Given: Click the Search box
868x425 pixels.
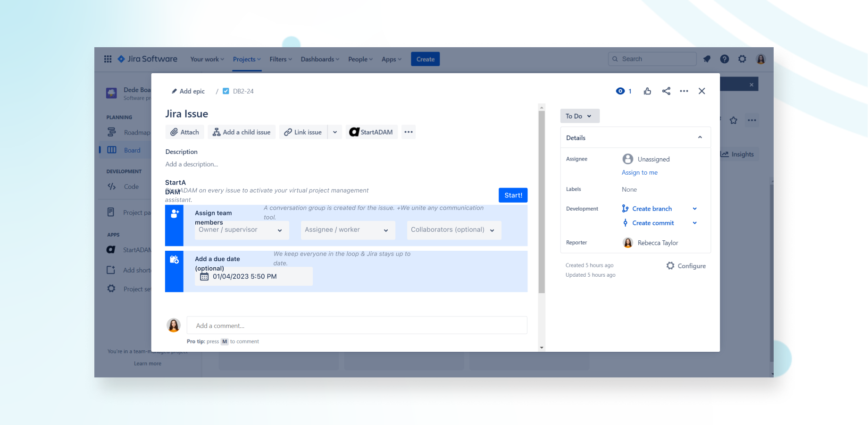Looking at the screenshot, I should [x=652, y=59].
